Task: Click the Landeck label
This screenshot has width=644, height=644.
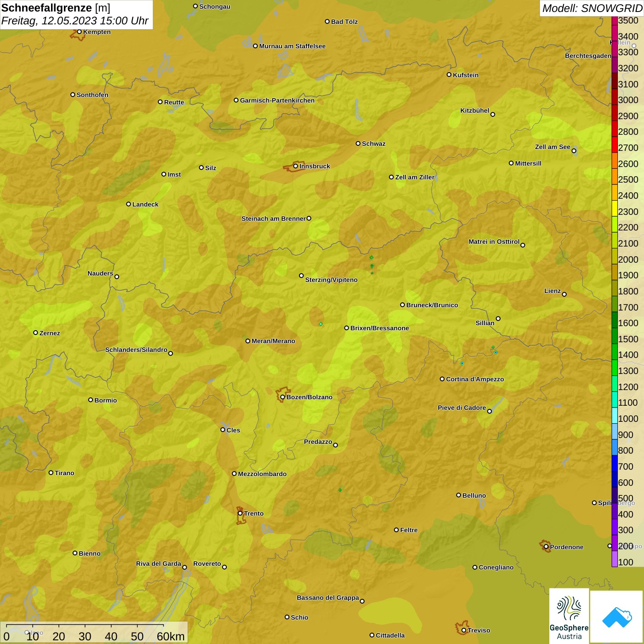Action: [x=145, y=204]
